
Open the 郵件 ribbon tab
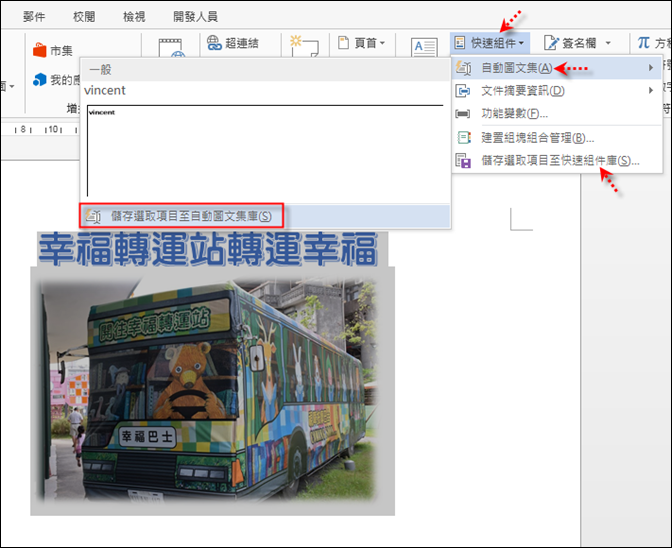34,17
